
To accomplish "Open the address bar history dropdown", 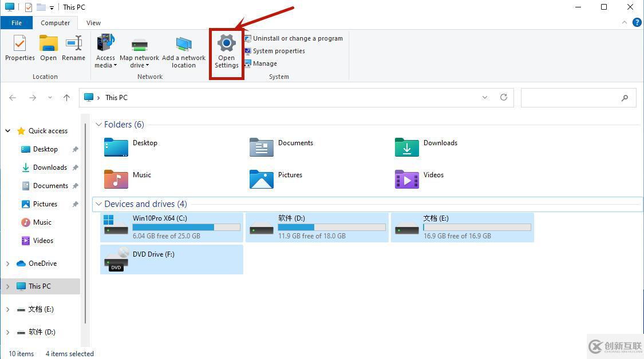I will coord(484,97).
